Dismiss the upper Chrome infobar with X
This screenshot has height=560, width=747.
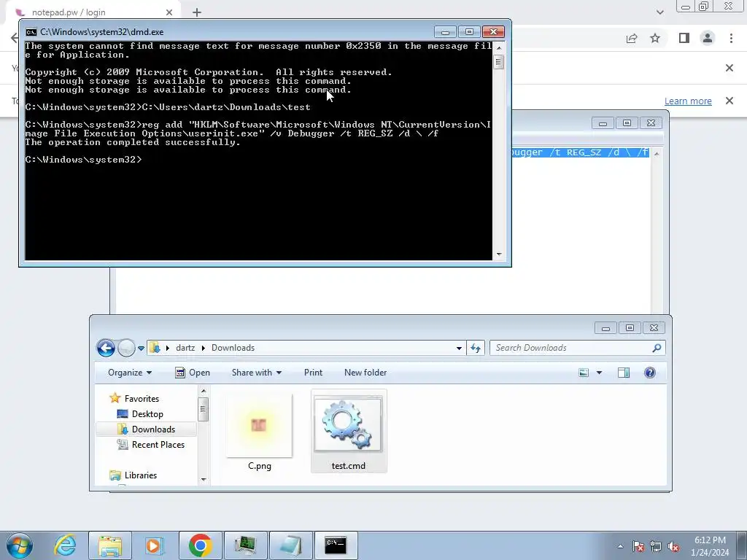click(x=729, y=68)
